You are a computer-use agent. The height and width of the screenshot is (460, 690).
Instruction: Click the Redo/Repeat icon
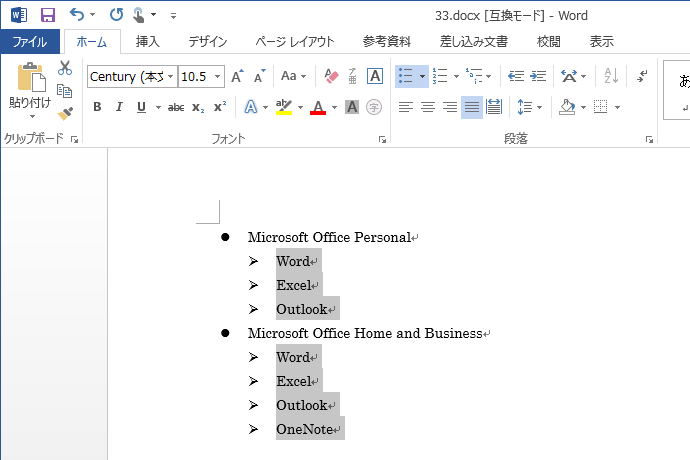pyautogui.click(x=116, y=15)
